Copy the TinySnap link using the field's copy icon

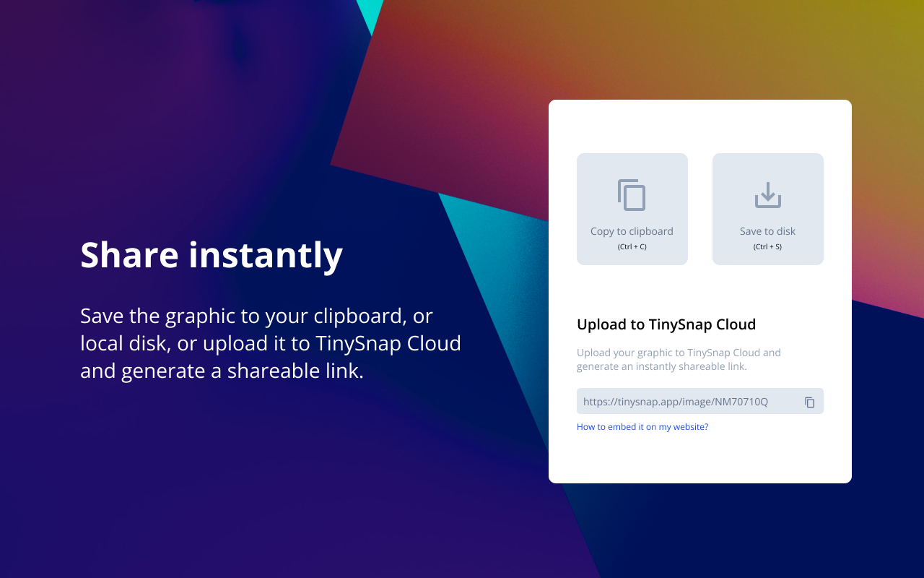tap(809, 402)
